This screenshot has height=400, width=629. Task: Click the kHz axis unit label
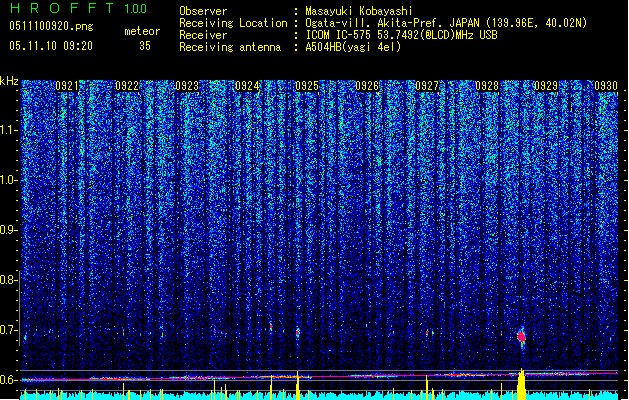pyautogui.click(x=9, y=81)
